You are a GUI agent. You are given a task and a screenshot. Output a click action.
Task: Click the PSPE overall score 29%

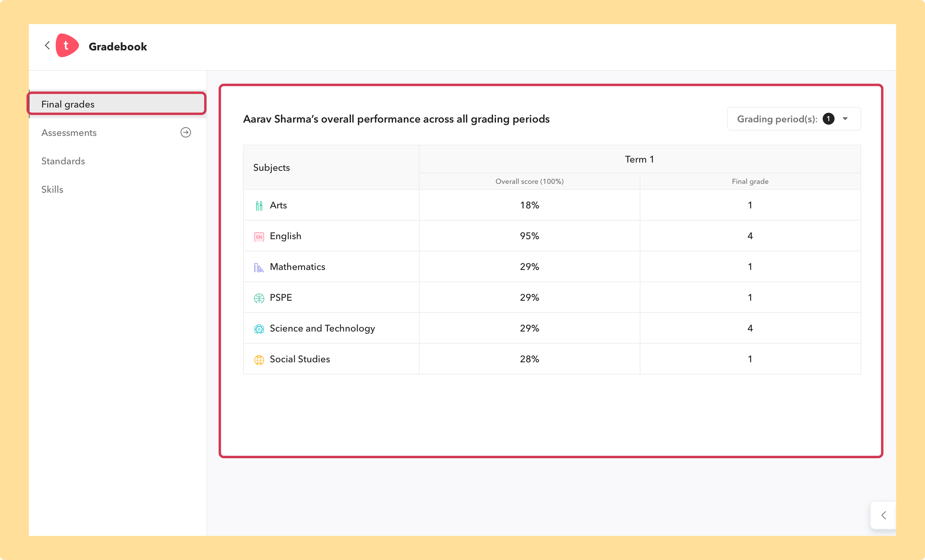[529, 298]
